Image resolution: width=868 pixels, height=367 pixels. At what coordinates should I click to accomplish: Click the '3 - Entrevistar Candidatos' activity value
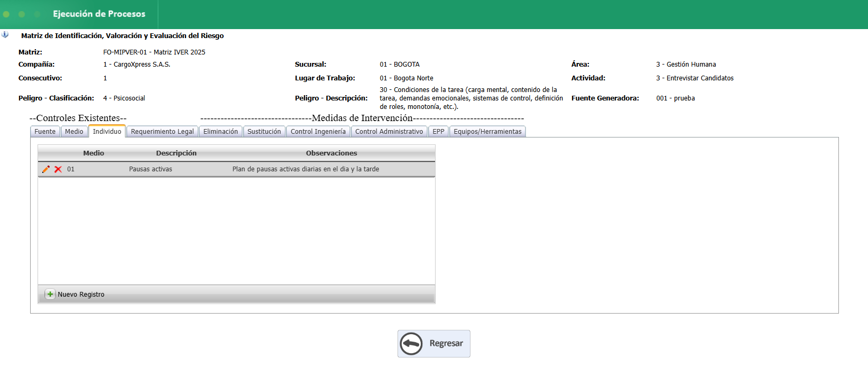pos(695,78)
